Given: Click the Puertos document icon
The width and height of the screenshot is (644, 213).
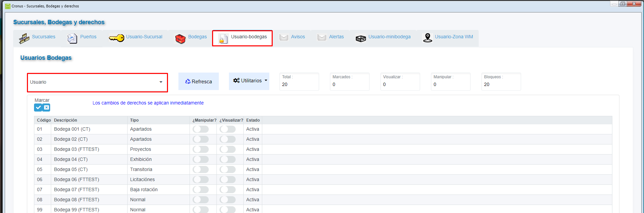Looking at the screenshot, I should pyautogui.click(x=72, y=39).
